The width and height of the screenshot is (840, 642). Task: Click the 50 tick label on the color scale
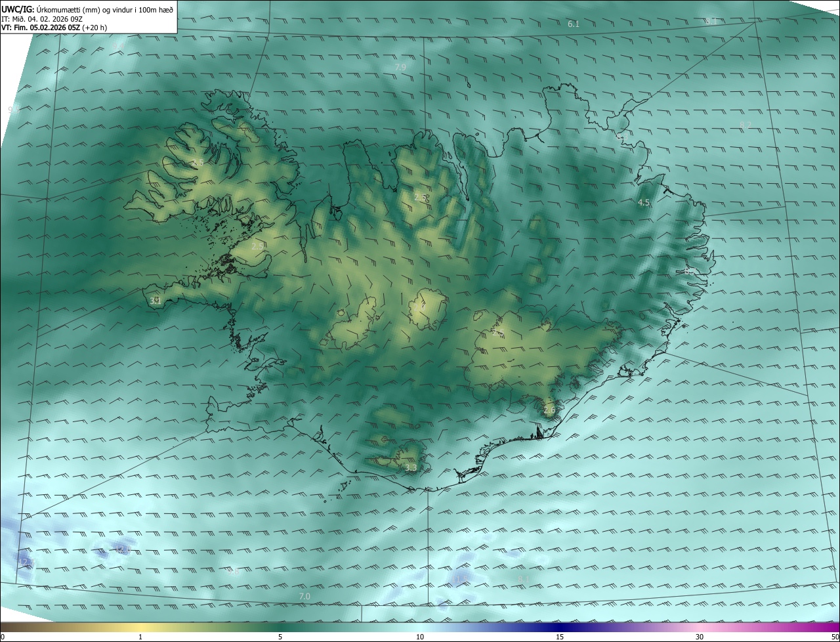point(835,637)
